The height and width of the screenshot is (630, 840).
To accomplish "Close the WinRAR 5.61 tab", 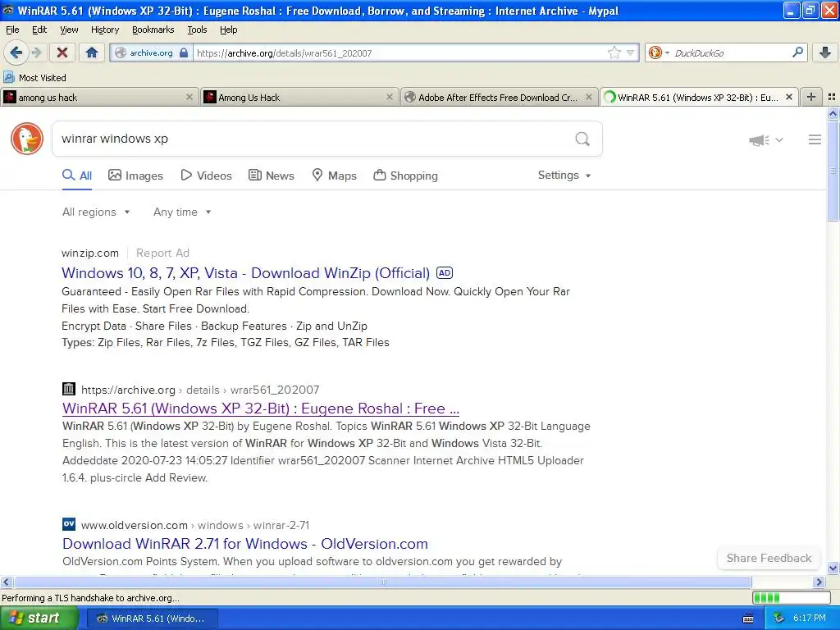I will pyautogui.click(x=789, y=97).
